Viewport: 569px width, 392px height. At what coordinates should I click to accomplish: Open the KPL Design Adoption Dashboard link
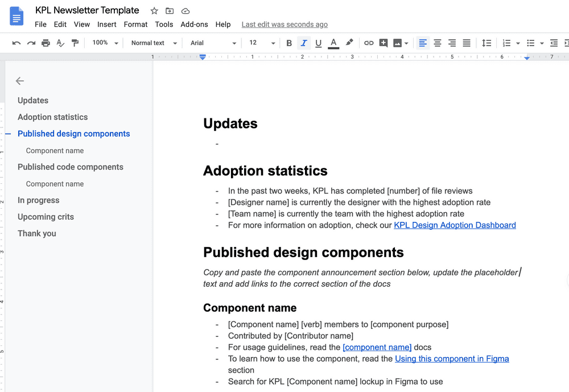[x=455, y=225]
